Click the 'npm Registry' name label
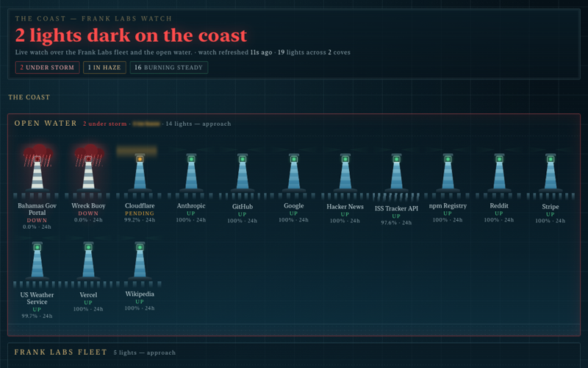588x368 pixels. tap(448, 206)
